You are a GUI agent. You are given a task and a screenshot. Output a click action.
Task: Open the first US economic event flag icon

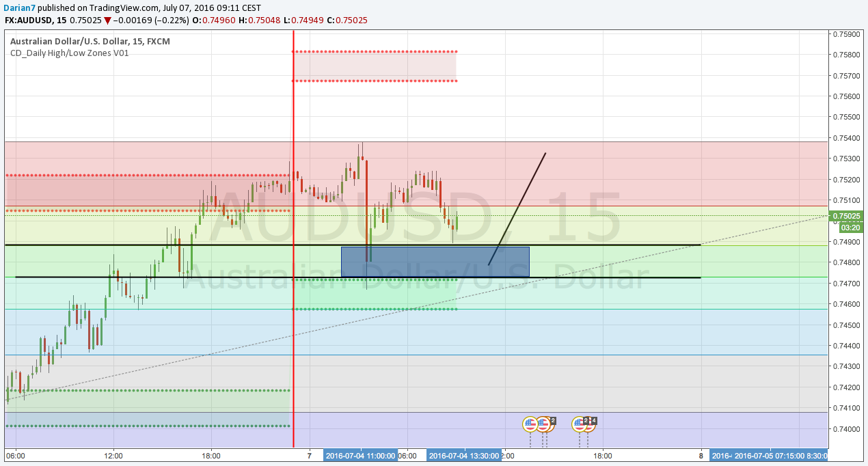(530, 424)
